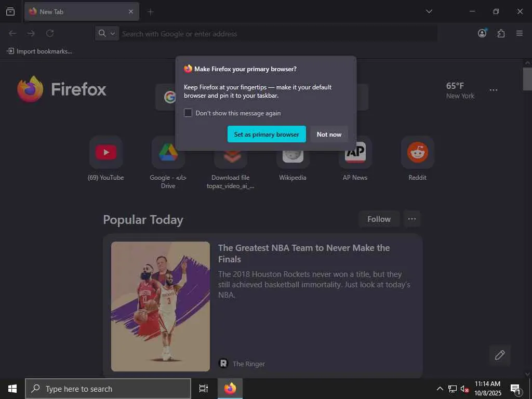The image size is (532, 399).
Task: Click the Firefox logo on new tab page
Action: (x=62, y=89)
